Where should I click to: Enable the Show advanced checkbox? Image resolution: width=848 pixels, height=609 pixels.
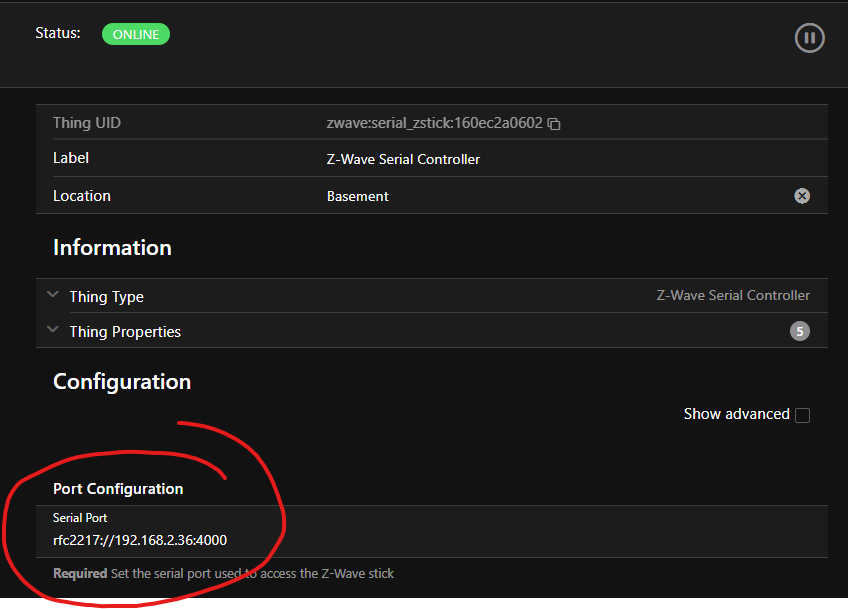pyautogui.click(x=802, y=415)
